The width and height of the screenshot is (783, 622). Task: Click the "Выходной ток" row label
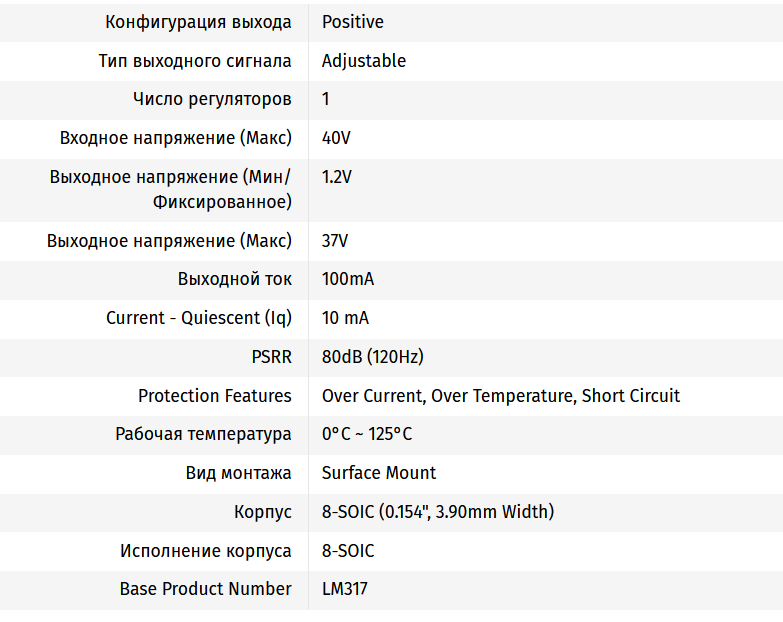click(x=235, y=279)
